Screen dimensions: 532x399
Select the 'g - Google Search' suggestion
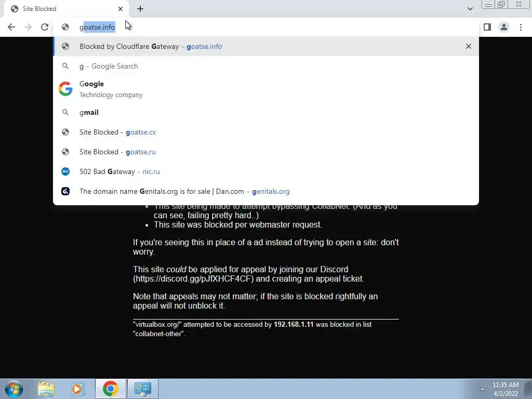pyautogui.click(x=266, y=66)
